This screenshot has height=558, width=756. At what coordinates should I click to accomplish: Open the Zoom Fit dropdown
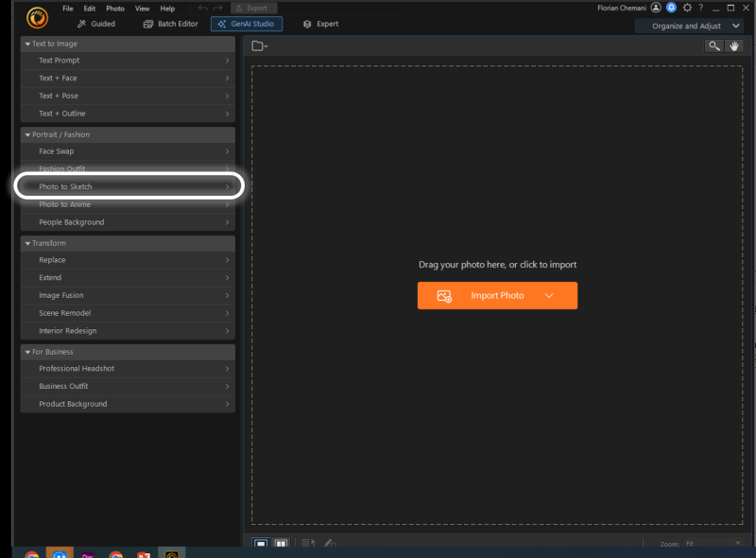[713, 544]
